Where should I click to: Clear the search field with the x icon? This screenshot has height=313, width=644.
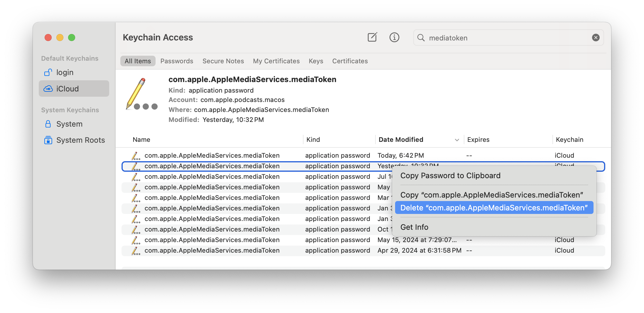tap(596, 38)
